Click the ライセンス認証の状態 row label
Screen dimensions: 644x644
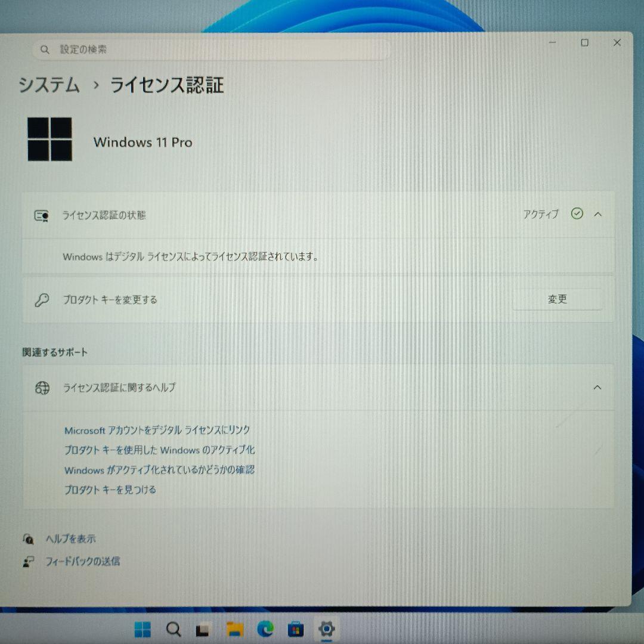click(x=104, y=215)
